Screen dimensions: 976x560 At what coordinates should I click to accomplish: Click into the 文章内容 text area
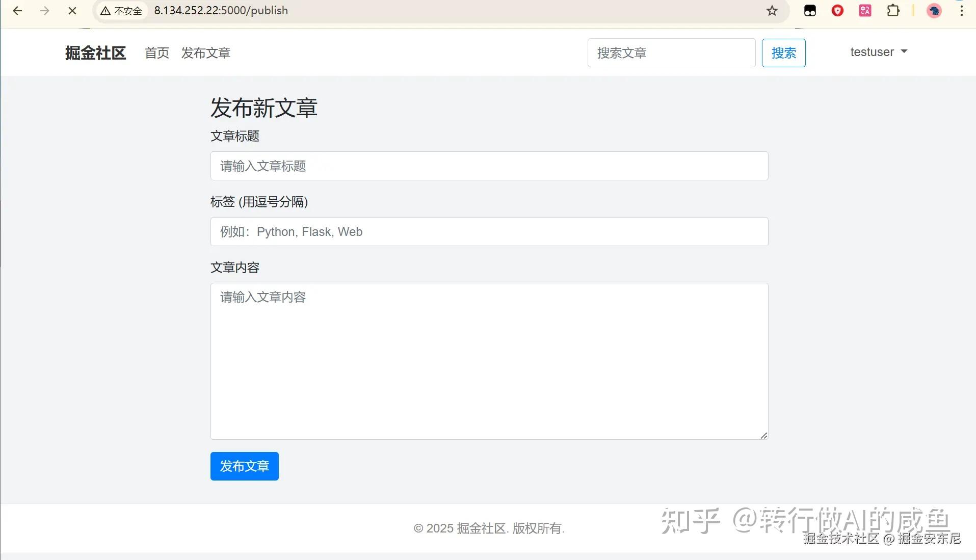489,361
